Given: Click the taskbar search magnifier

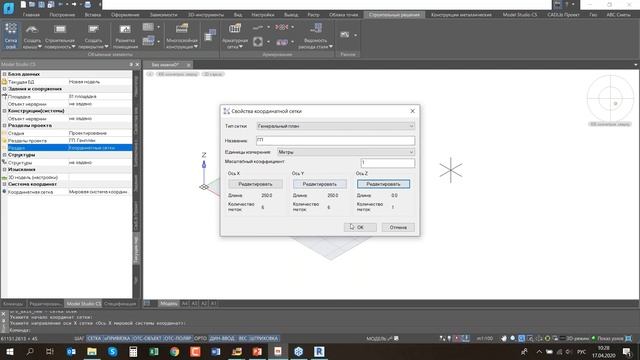Looking at the screenshot, I should (30, 351).
